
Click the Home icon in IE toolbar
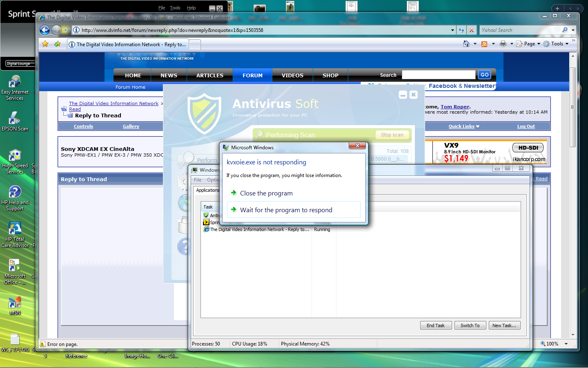point(466,44)
